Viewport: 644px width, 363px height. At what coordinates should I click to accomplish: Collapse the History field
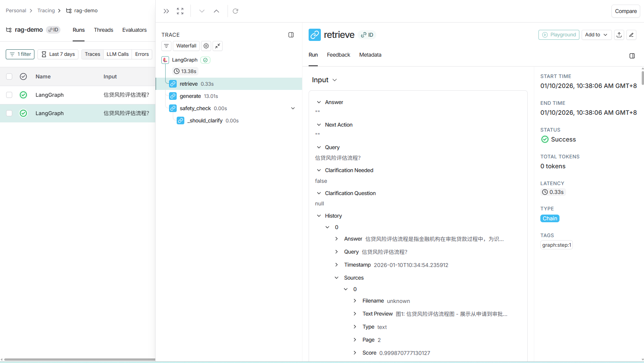click(x=319, y=216)
